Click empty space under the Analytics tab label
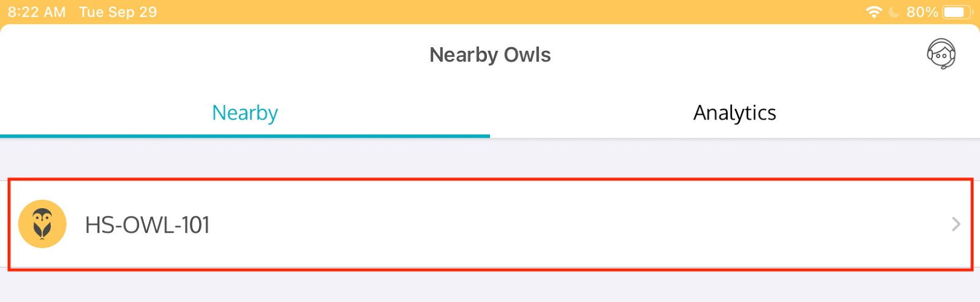The height and width of the screenshot is (302, 980). 735,131
